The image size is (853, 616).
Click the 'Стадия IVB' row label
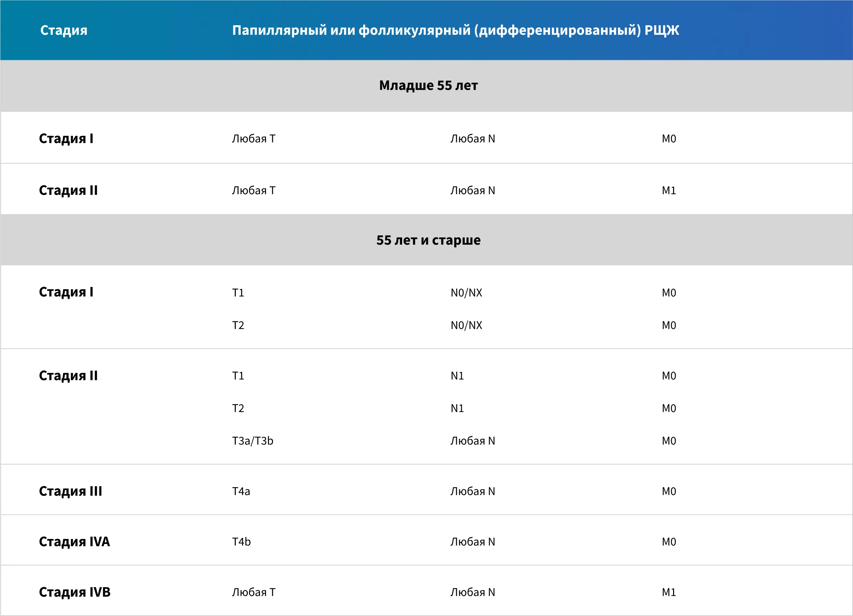(74, 591)
